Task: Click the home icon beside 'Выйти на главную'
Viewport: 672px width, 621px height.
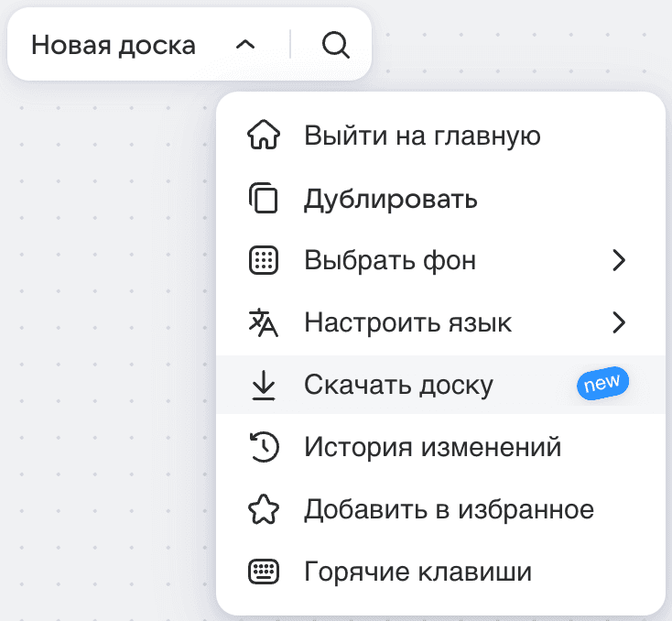Action: tap(264, 135)
